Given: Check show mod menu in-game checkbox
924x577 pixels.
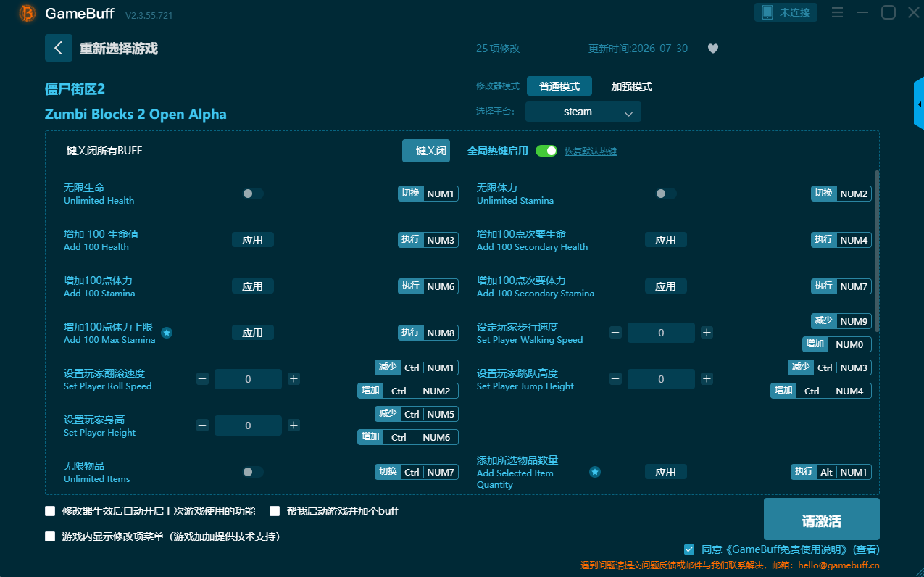Looking at the screenshot, I should 50,537.
